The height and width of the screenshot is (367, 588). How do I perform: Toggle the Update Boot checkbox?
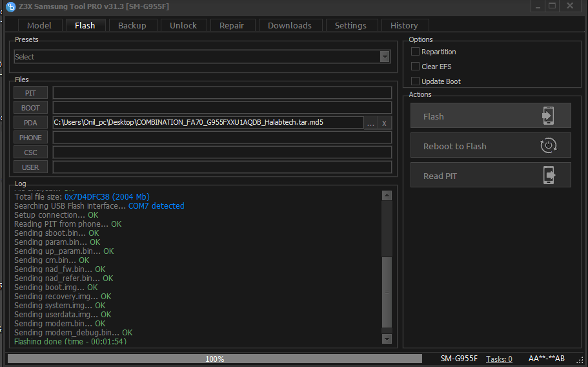[x=415, y=81]
